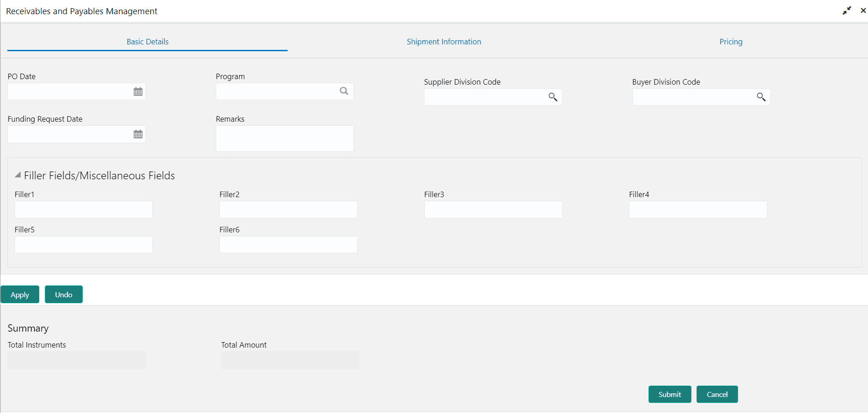This screenshot has width=868, height=413.
Task: Click the Program input field
Action: tap(277, 91)
